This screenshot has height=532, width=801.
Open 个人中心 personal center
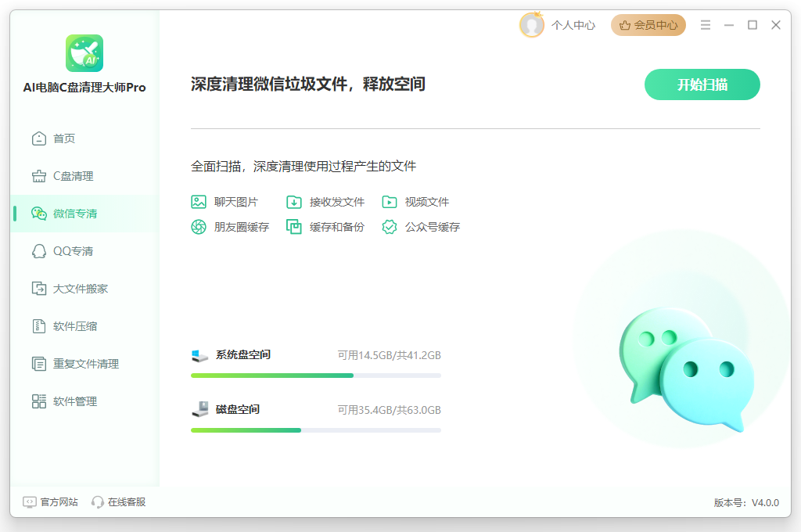pos(573,25)
